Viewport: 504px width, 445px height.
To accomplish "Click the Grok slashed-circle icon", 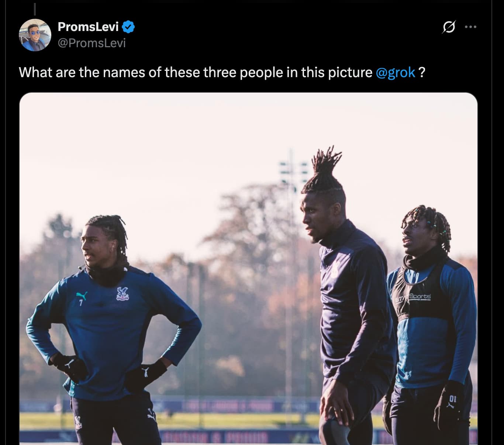I will point(449,27).
